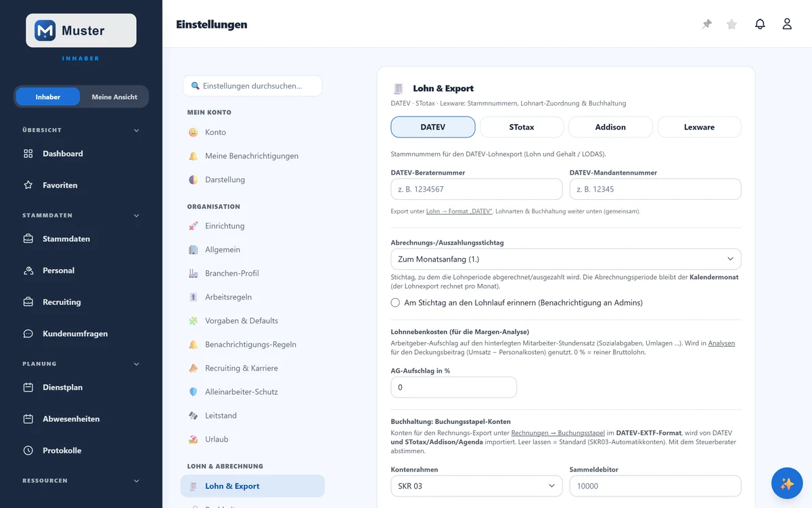Click the Einstellungen durchsuchen search field
812x508 pixels.
click(x=252, y=86)
